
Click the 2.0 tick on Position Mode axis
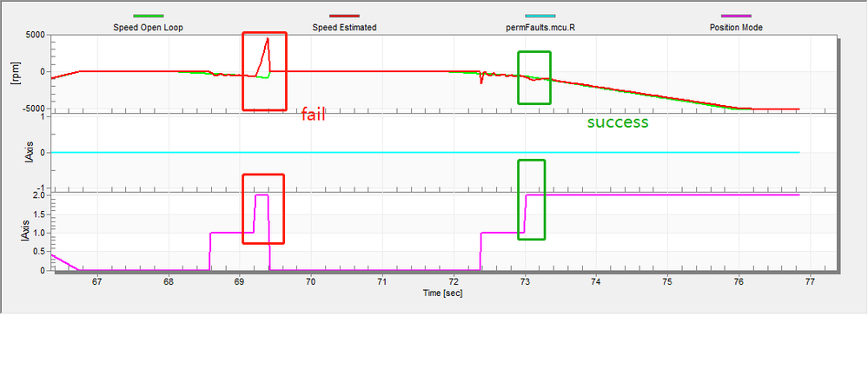coord(39,195)
